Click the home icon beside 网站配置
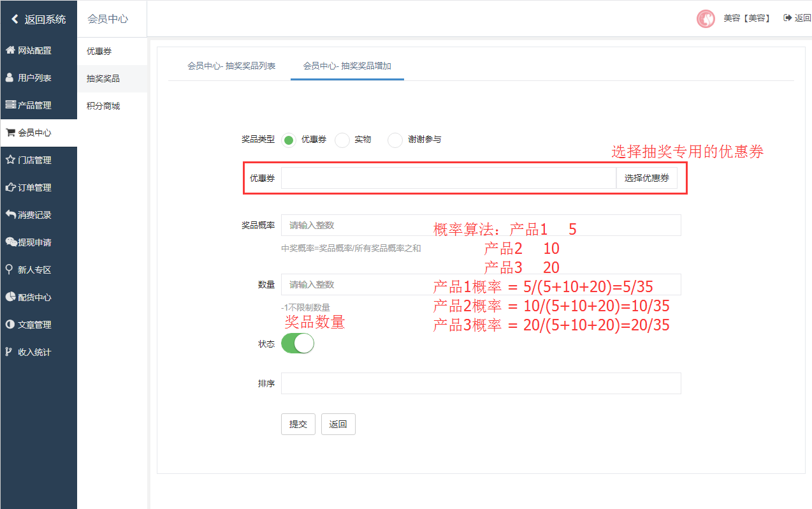The height and width of the screenshot is (509, 812). [10, 50]
